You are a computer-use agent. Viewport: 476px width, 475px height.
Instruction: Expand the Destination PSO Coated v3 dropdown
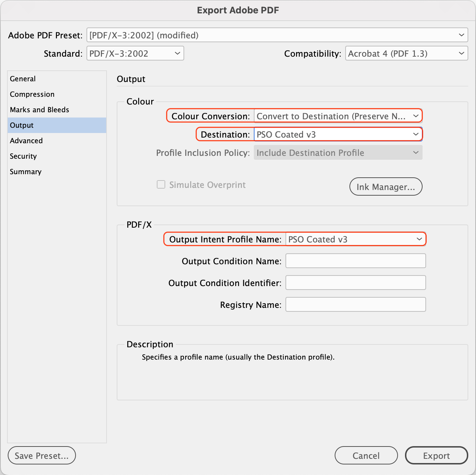coord(338,134)
